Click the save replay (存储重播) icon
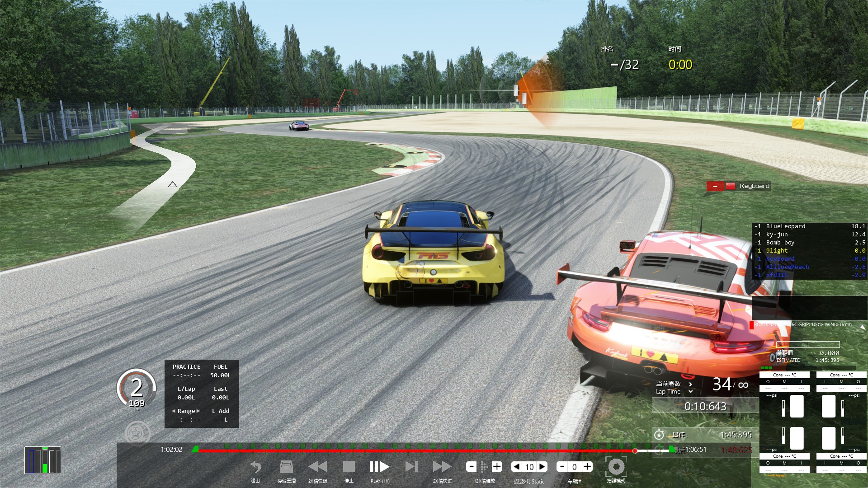 (x=286, y=467)
